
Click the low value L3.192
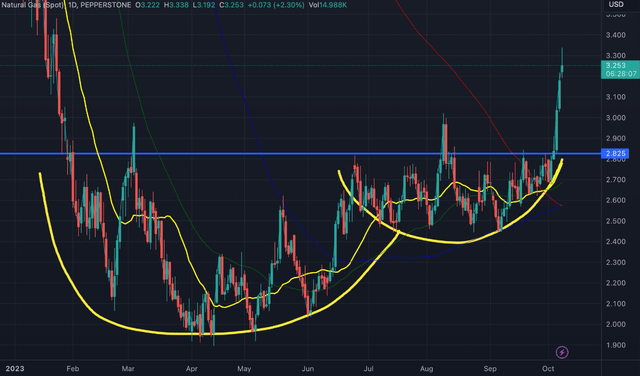point(204,5)
